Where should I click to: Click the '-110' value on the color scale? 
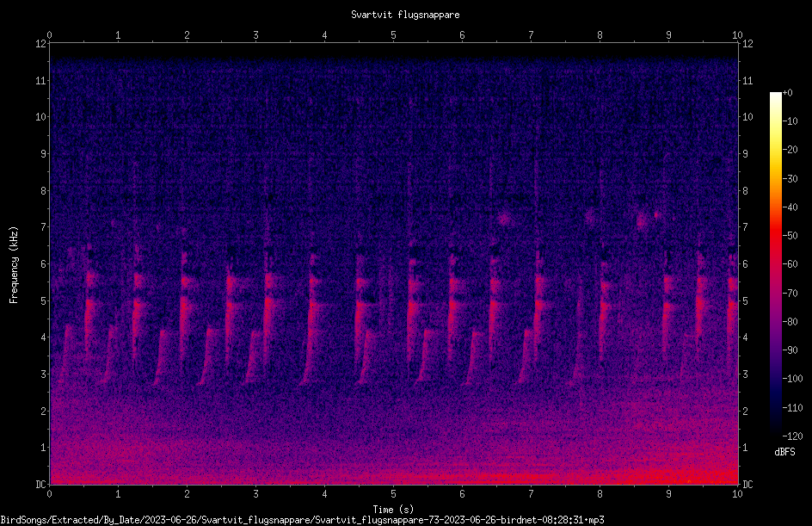[x=792, y=408]
